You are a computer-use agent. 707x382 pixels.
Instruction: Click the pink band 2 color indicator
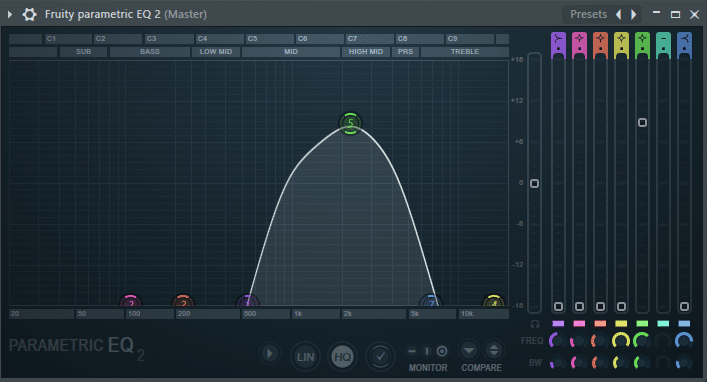(579, 323)
